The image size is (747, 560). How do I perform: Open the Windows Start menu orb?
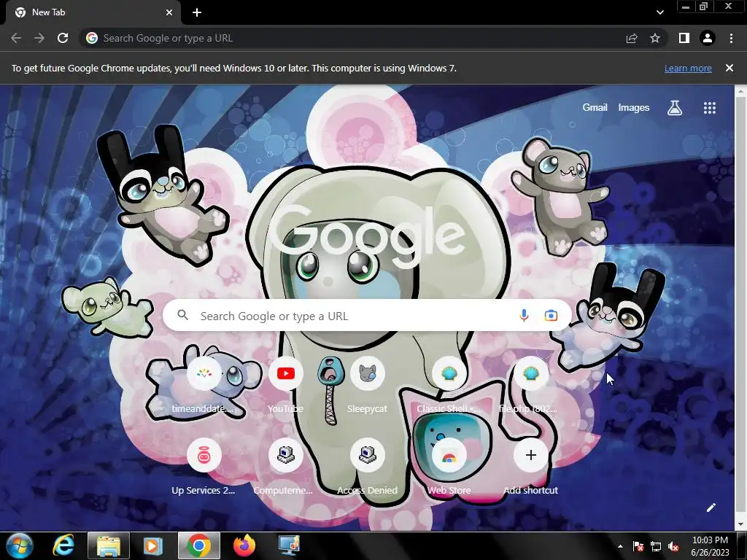click(20, 545)
